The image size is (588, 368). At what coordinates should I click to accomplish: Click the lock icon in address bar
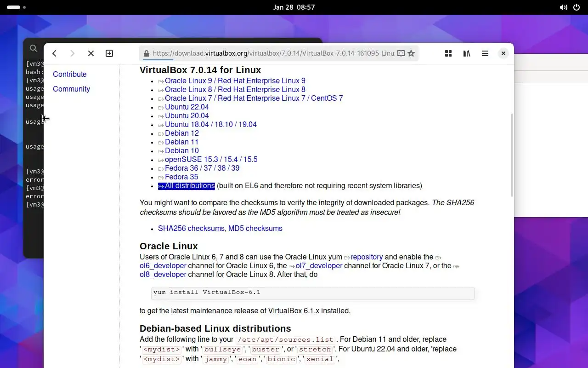[x=147, y=53]
